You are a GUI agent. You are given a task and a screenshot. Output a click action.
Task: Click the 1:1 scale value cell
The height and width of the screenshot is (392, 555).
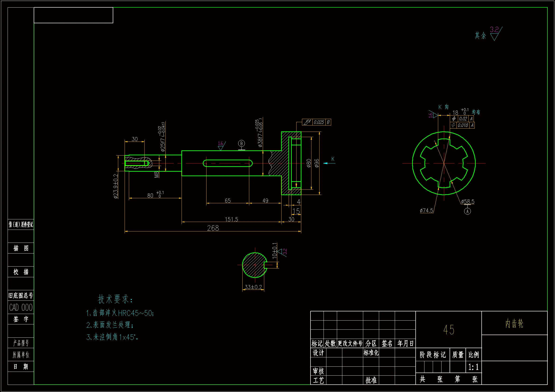coord(473,367)
